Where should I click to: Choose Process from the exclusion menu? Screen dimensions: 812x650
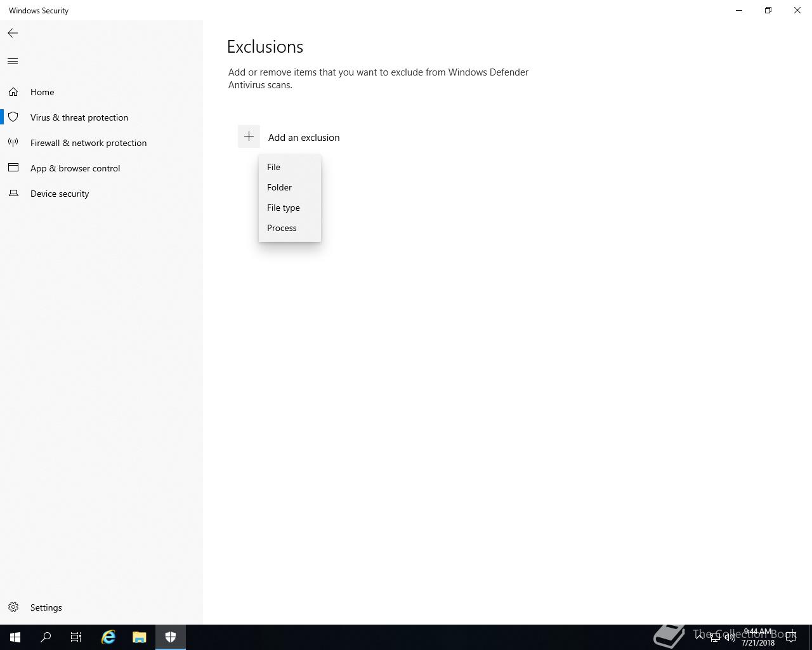[x=290, y=228]
